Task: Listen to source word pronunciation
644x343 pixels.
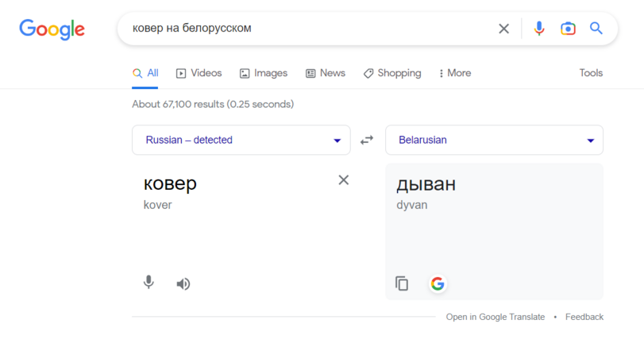Action: tap(183, 283)
